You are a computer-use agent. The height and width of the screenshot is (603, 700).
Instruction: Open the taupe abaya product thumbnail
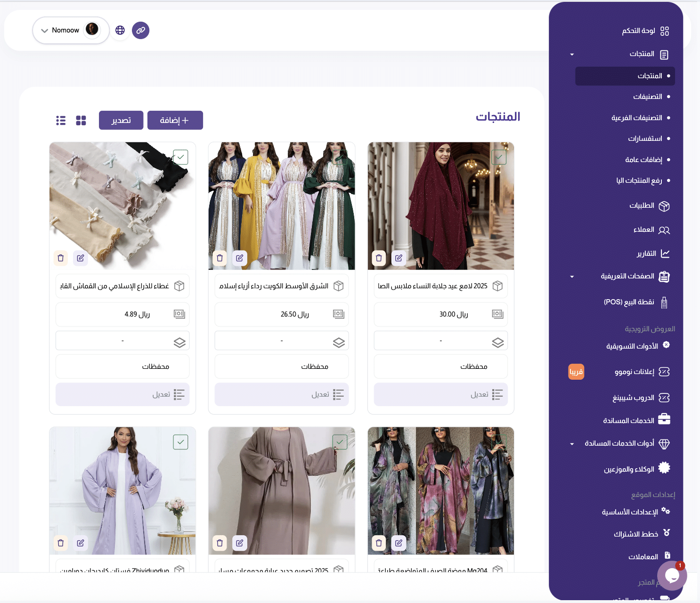(x=282, y=490)
